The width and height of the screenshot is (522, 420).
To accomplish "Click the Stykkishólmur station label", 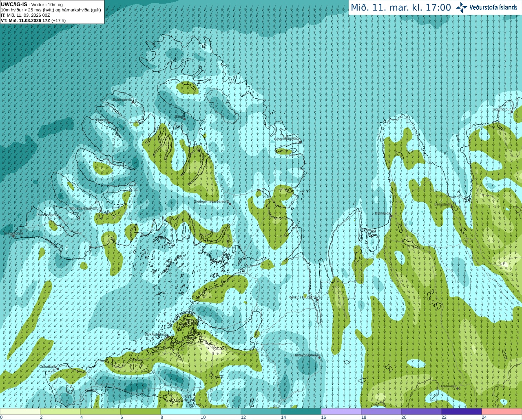I will tap(156, 334).
